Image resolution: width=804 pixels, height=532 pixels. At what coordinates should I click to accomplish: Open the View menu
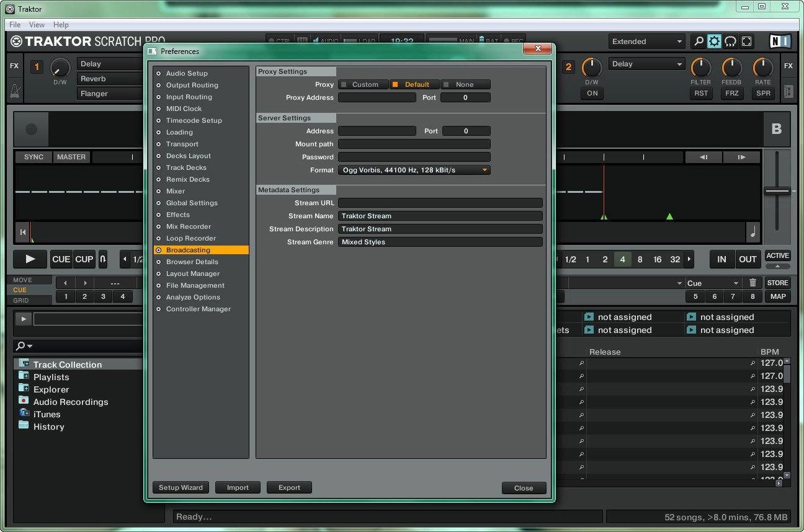click(x=37, y=25)
